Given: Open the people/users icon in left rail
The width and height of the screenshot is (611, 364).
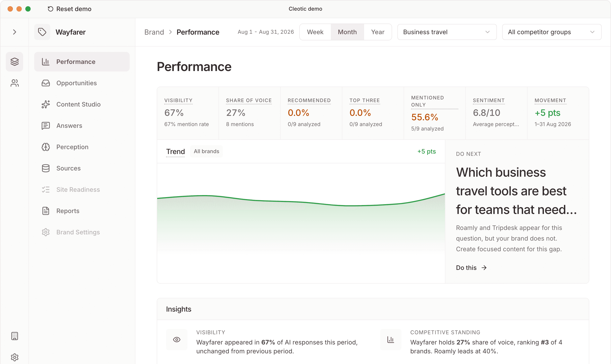Looking at the screenshot, I should [x=14, y=83].
